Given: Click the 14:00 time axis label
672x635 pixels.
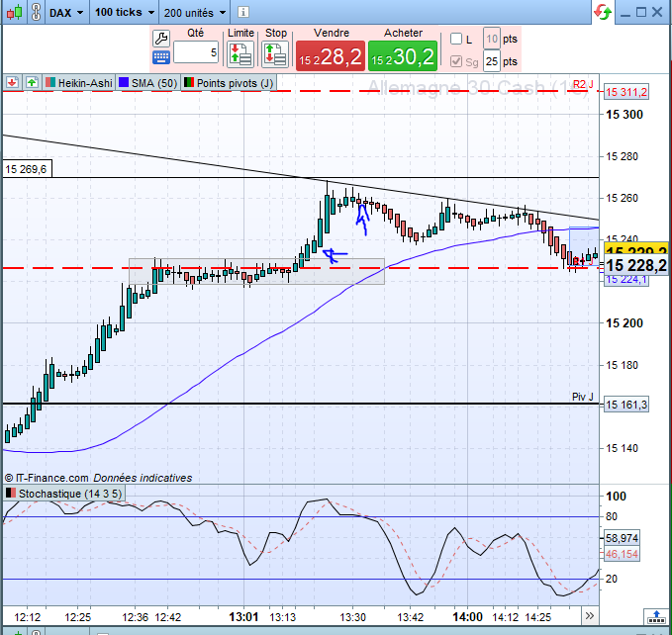Looking at the screenshot, I should (x=467, y=617).
